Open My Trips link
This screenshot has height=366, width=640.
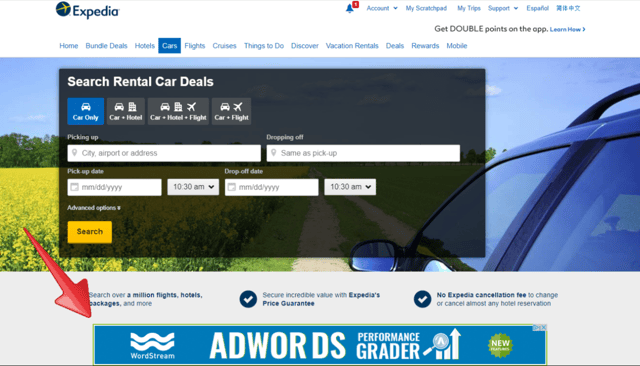[x=469, y=8]
